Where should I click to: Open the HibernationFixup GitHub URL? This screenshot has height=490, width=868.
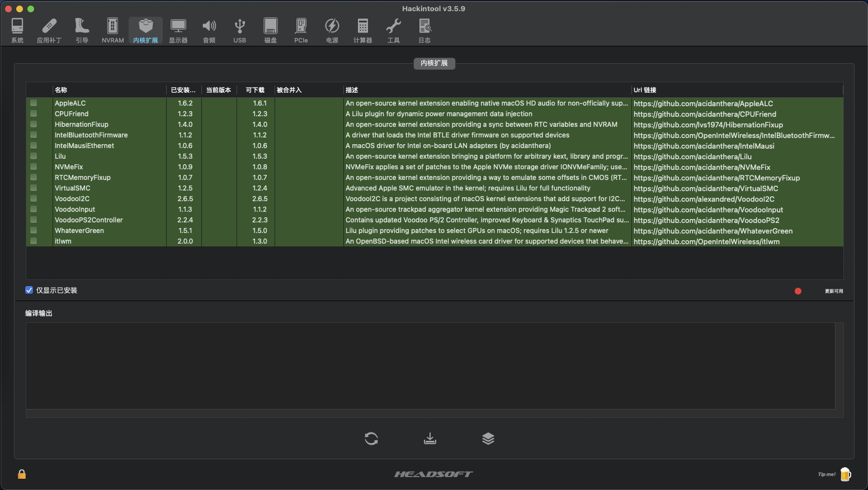[x=708, y=125]
